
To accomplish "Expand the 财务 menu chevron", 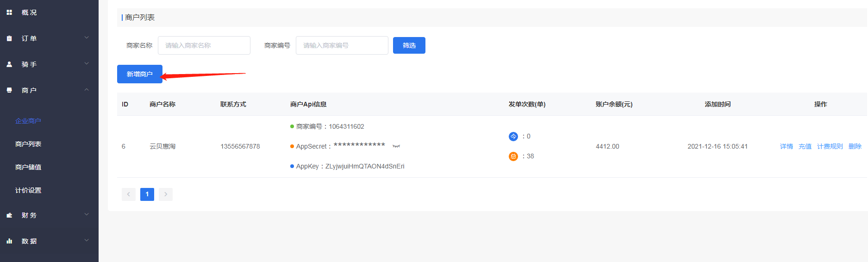I will pos(87,215).
